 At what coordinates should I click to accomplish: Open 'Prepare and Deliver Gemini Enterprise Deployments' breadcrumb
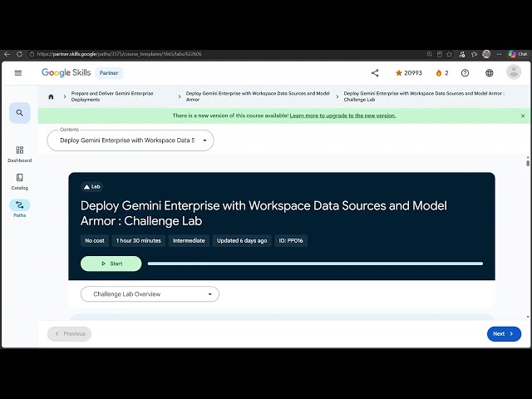pyautogui.click(x=112, y=96)
